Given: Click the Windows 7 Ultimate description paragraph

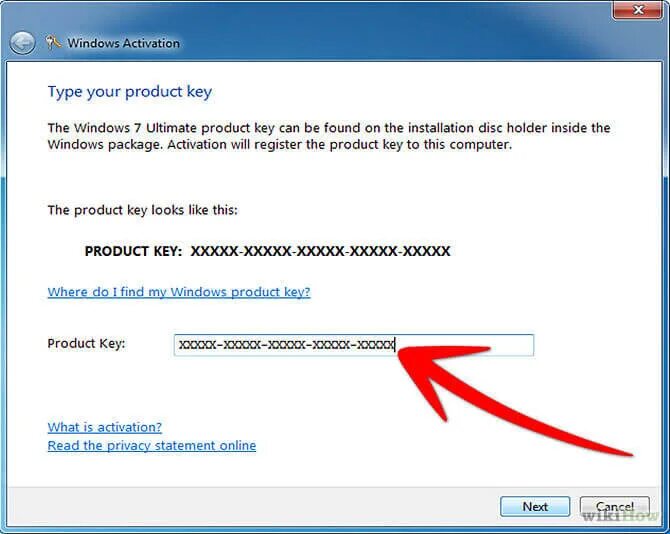Looking at the screenshot, I should (329, 136).
